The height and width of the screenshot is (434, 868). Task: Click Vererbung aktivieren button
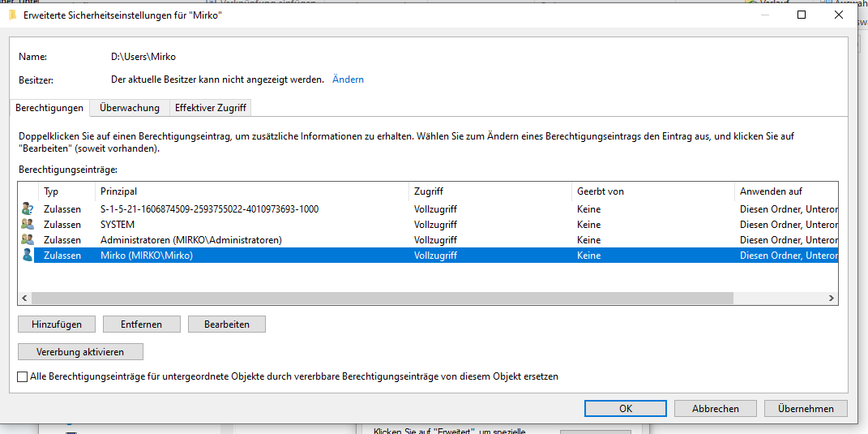(x=80, y=352)
